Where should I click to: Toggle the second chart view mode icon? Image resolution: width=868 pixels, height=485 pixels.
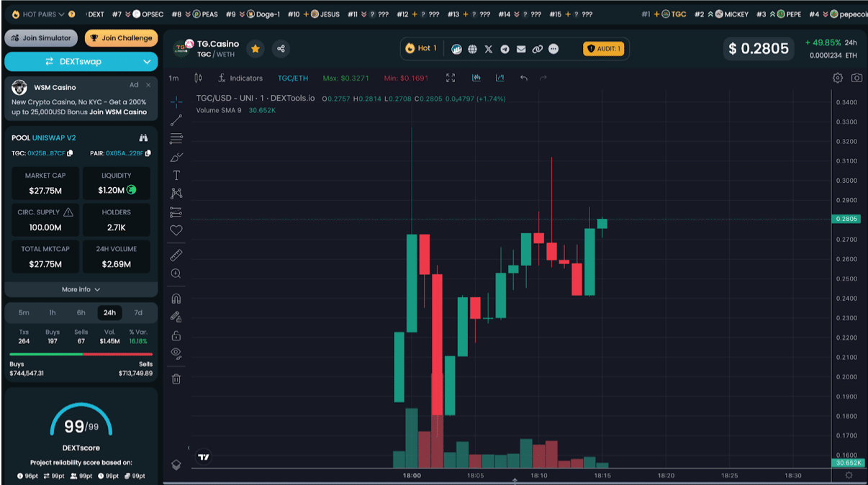(x=500, y=78)
